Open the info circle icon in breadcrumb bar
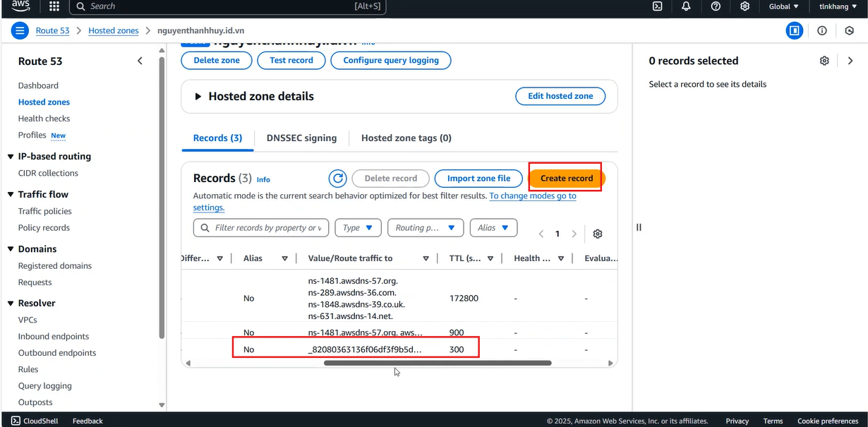Viewport: 868px width, 427px height. point(822,30)
